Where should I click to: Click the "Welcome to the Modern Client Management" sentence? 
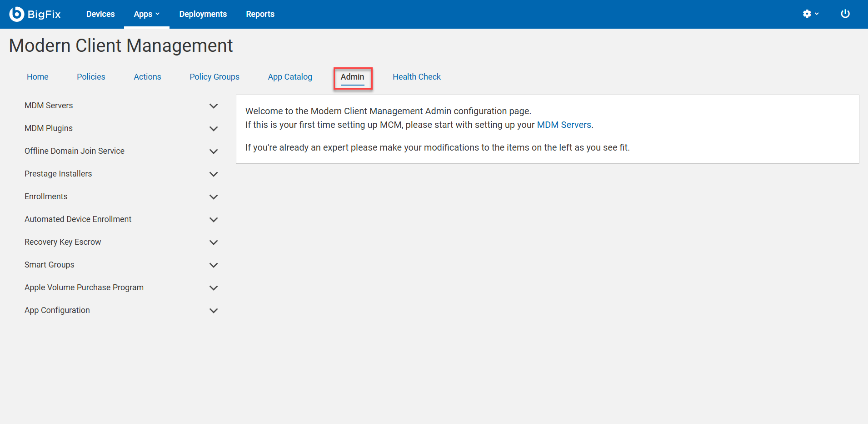(x=388, y=111)
